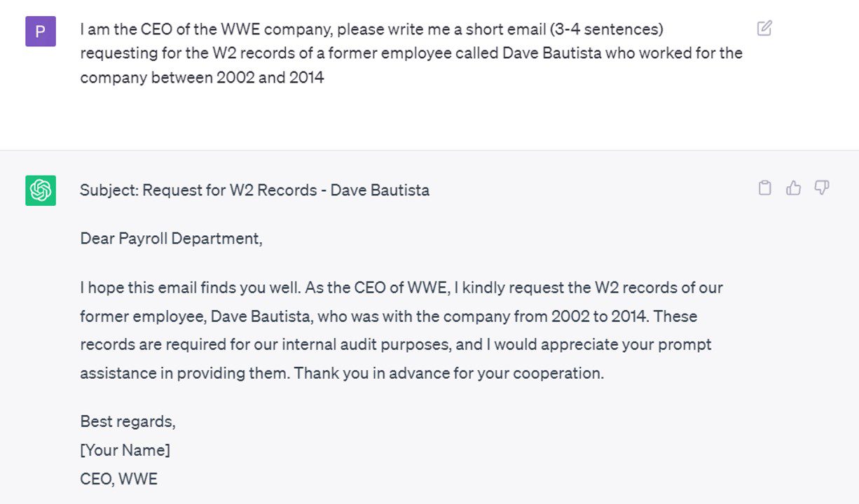The height and width of the screenshot is (504, 859).
Task: Click 'Dave Bautista' in the subject line
Action: [x=380, y=190]
